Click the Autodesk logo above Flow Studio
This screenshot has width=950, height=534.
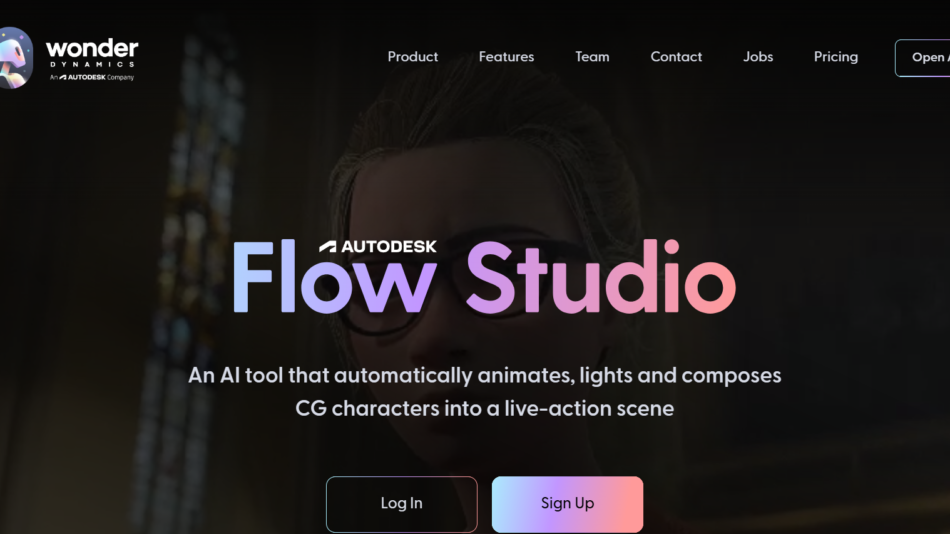377,247
